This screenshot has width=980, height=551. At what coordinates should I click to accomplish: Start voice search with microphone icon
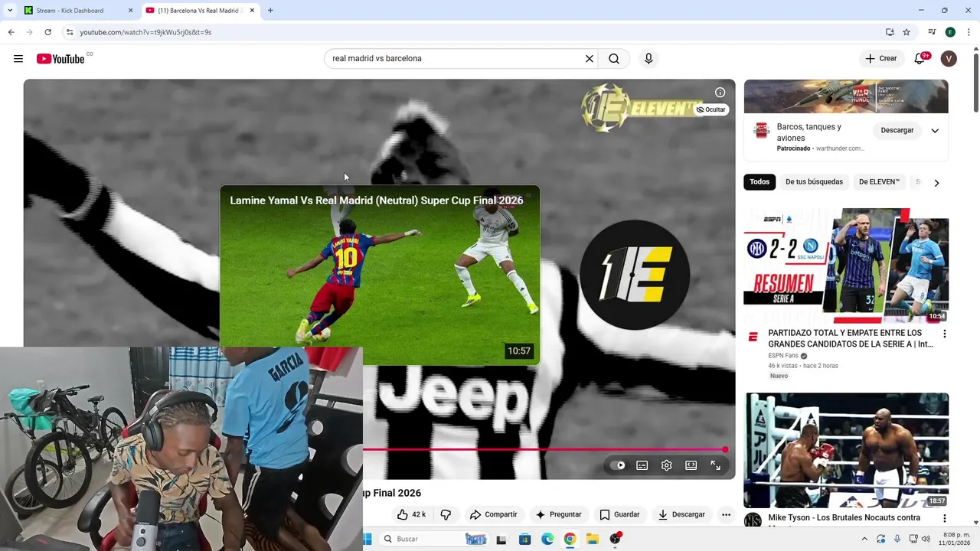(x=648, y=59)
